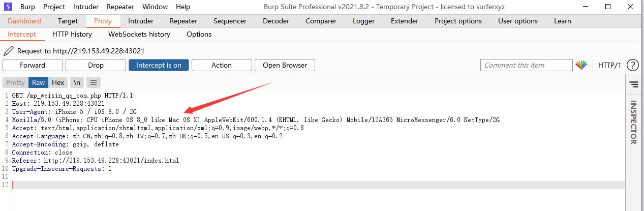Open the User options tab
644x211 pixels.
[x=518, y=21]
